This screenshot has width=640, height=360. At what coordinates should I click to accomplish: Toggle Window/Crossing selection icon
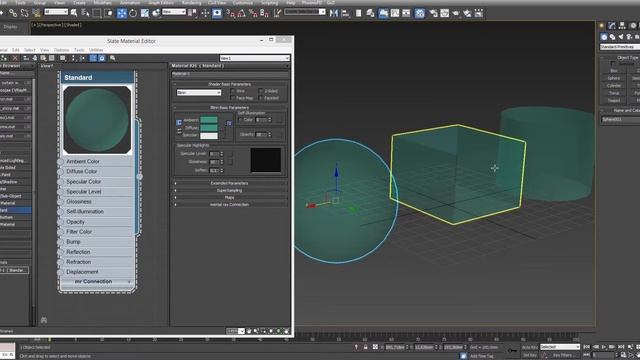[109, 13]
